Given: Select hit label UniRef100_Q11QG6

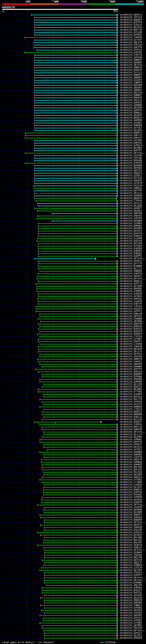Looking at the screenshot, I should pos(131,206).
